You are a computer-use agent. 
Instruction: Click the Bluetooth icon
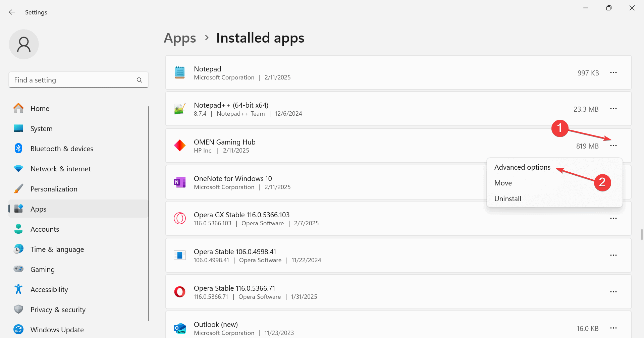(18, 148)
